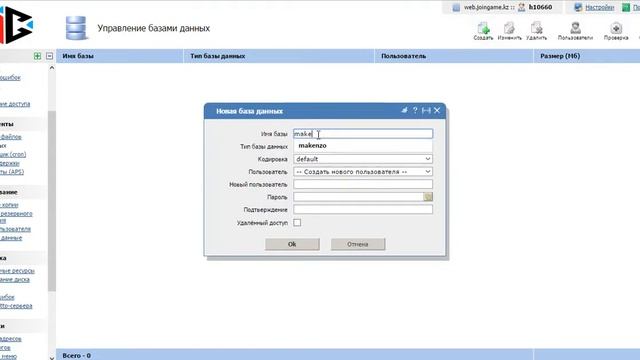Click the database stack icon beside the page title
The image size is (640, 360).
click(x=76, y=28)
